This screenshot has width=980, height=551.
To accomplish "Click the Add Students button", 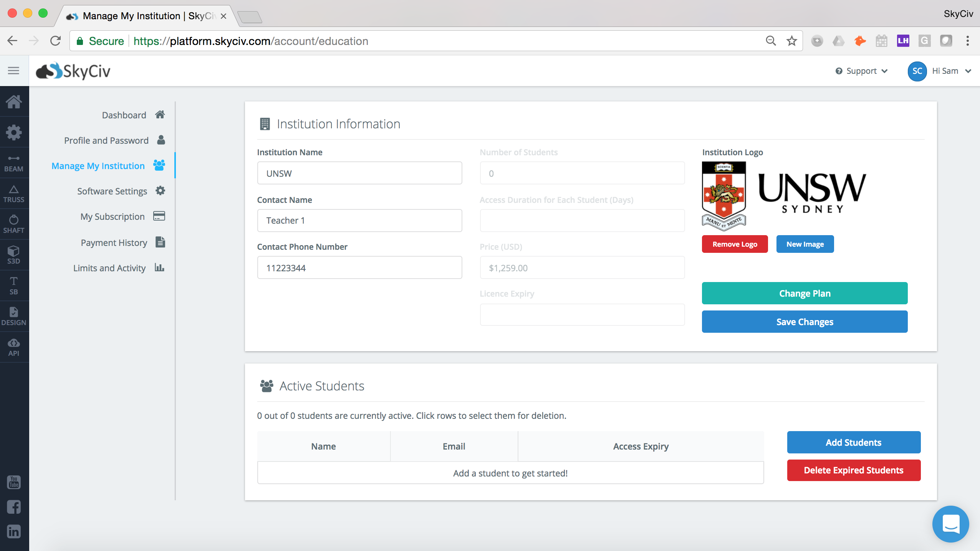I will pyautogui.click(x=853, y=442).
